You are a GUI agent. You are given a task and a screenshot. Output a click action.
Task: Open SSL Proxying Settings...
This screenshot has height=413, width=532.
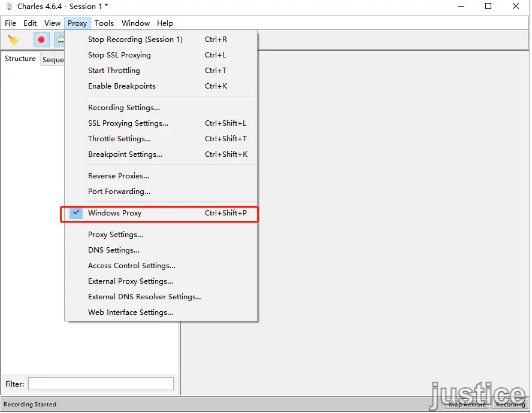click(161, 123)
